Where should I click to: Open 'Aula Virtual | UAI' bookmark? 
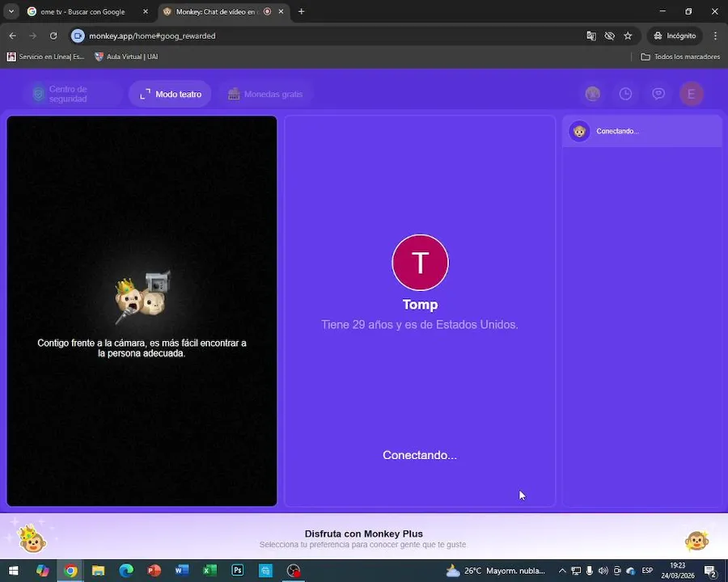click(126, 57)
